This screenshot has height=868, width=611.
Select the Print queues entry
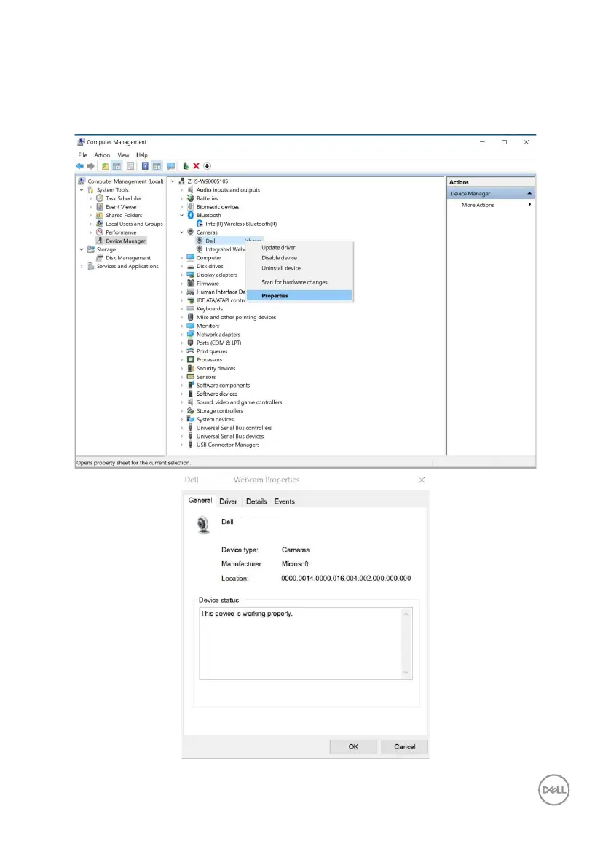[212, 351]
